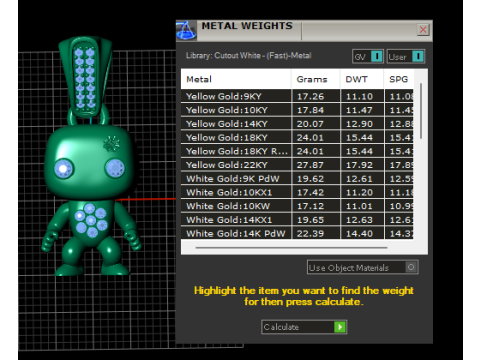Click the Calculate button
480x360 pixels.
[304, 327]
